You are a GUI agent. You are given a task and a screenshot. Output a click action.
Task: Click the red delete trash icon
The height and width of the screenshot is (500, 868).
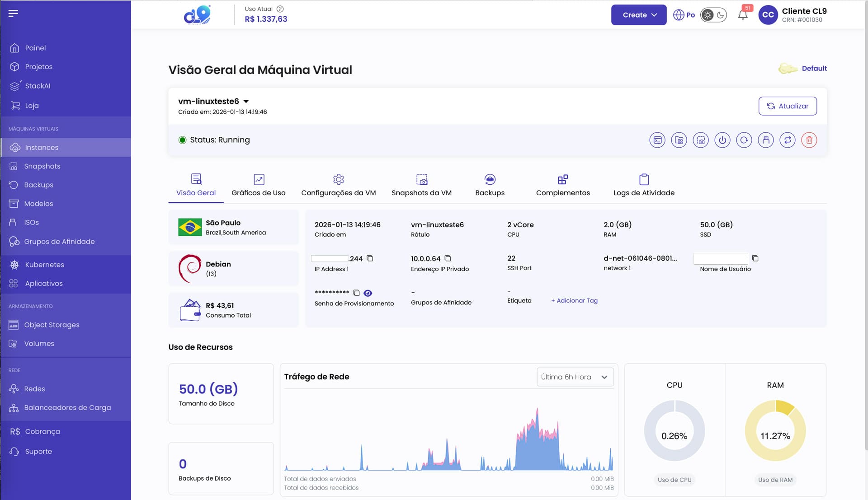point(809,140)
